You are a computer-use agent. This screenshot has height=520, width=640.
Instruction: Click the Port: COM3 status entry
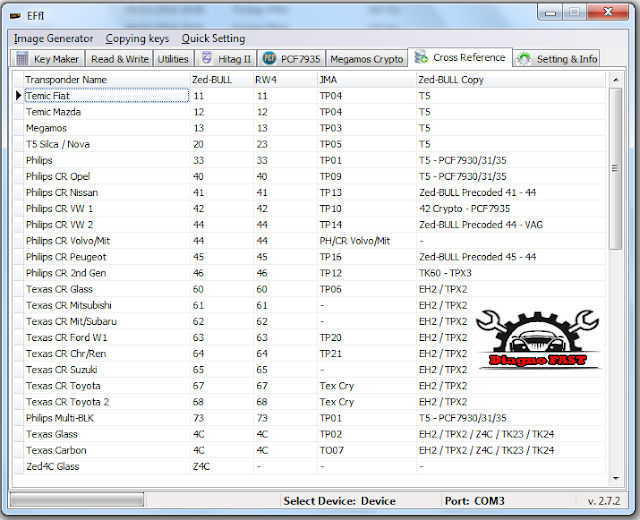click(x=475, y=501)
